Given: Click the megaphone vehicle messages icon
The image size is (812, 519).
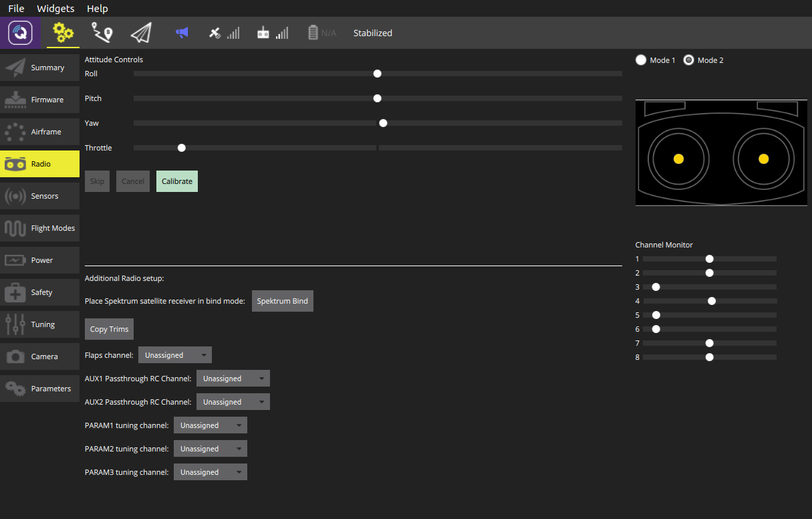Looking at the screenshot, I should pos(182,33).
